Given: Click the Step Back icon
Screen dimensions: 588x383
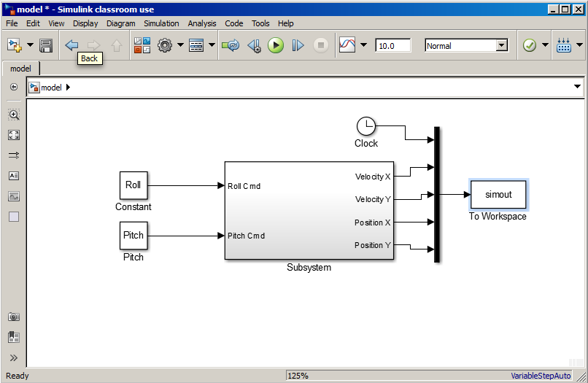Looking at the screenshot, I should point(255,46).
